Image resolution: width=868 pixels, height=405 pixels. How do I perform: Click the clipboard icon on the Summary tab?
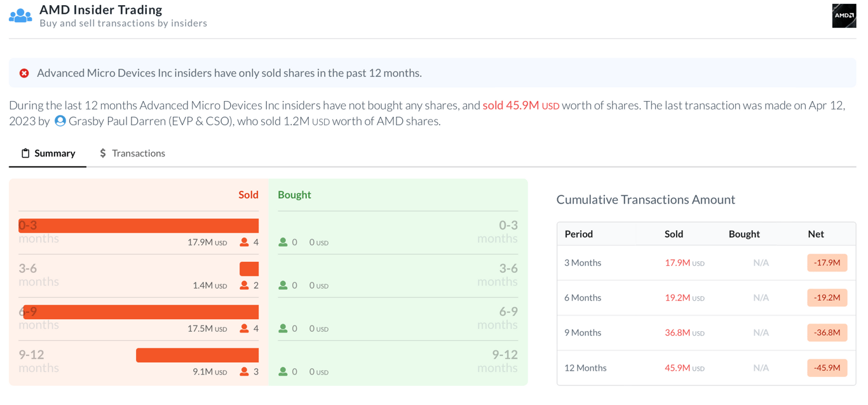click(25, 153)
